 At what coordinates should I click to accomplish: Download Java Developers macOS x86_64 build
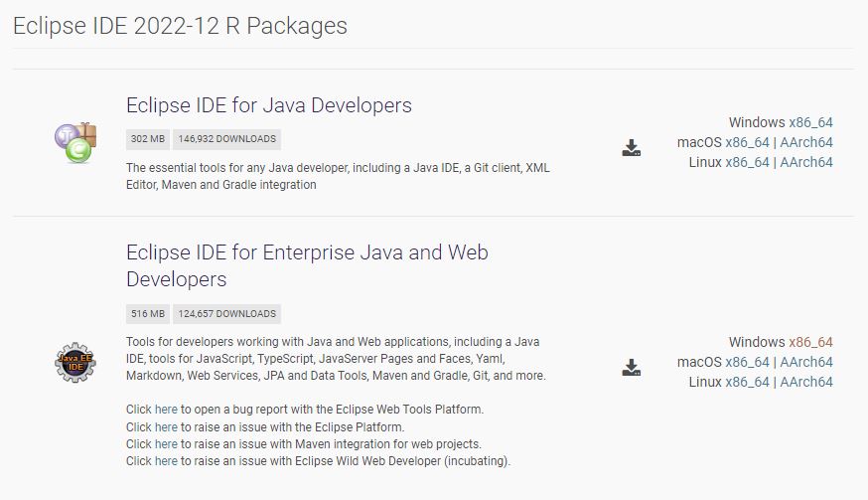point(747,142)
